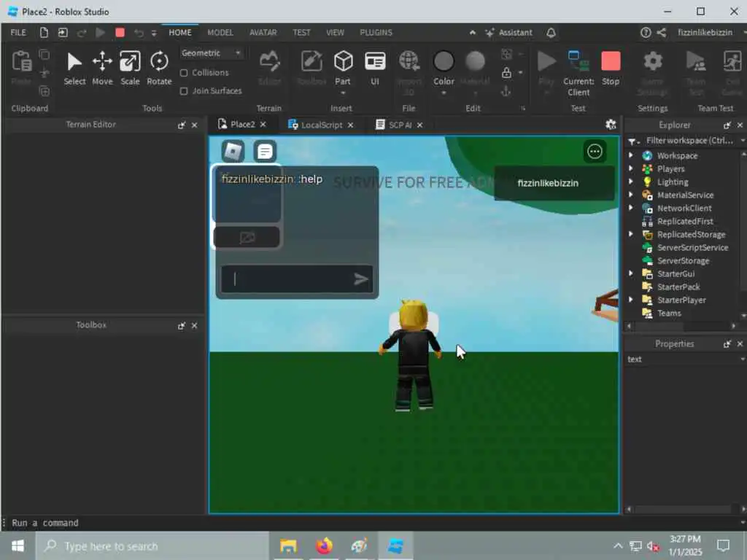Enable the Join Surfaces checkbox
Screen dimensions: 747x560
point(184,91)
